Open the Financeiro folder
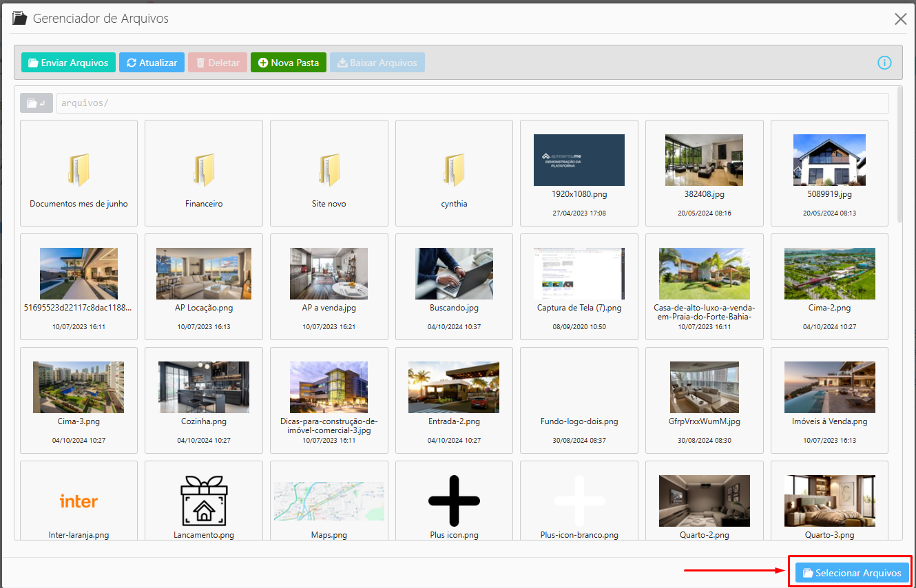 204,172
